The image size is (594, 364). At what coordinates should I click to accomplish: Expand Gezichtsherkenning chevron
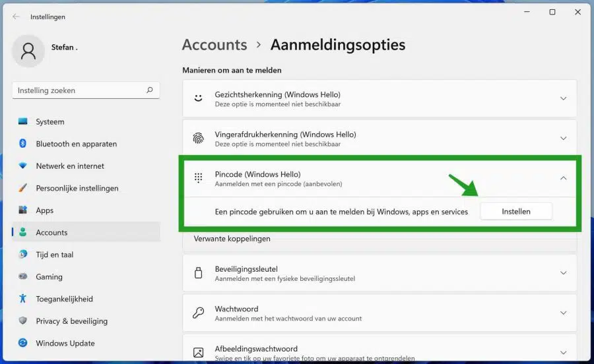coord(564,98)
